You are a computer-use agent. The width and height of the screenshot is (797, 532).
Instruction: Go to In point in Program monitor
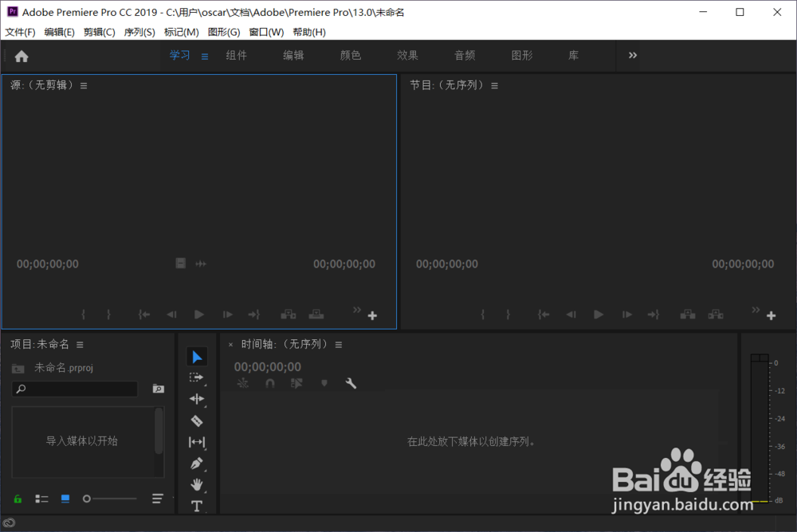(x=544, y=315)
